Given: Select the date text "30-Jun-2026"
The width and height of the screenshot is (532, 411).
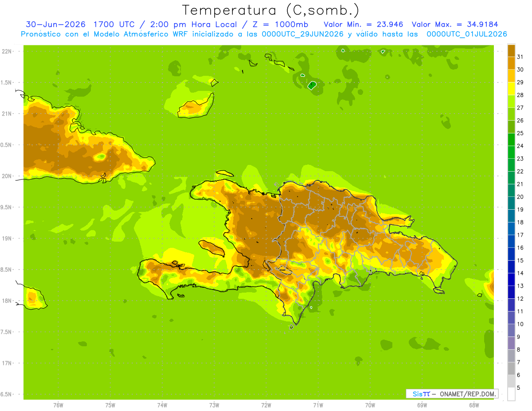Looking at the screenshot, I should tap(55, 24).
